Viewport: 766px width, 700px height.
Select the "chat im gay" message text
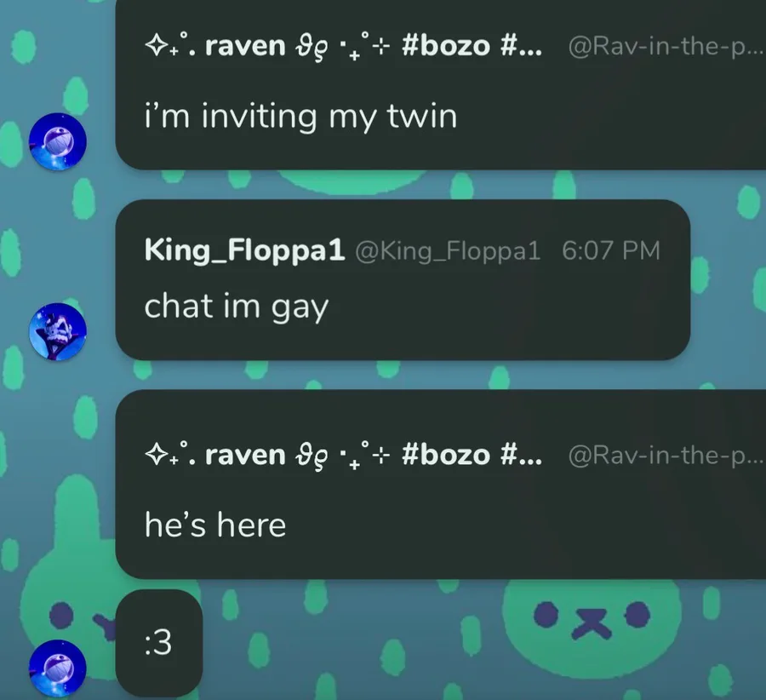(237, 307)
